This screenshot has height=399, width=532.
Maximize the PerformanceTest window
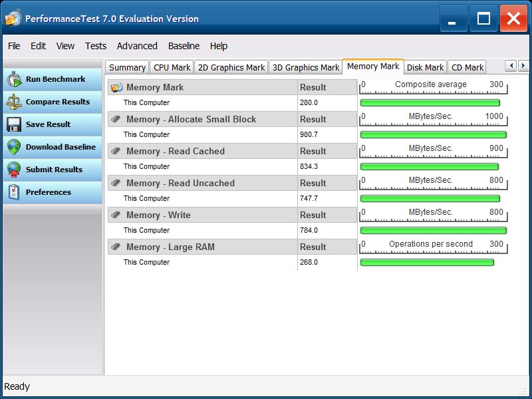pyautogui.click(x=483, y=19)
